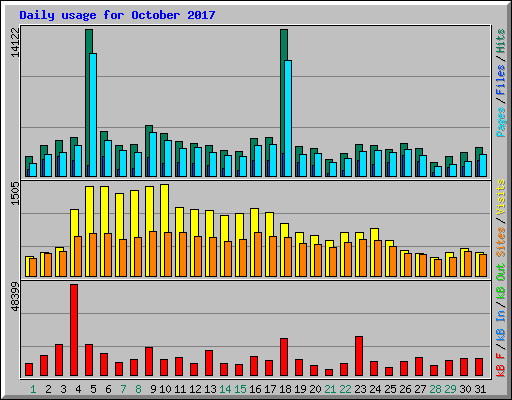Viewport: 512px width, 400px height.
Task: Click day label 6 on the axis
Action: point(108,389)
